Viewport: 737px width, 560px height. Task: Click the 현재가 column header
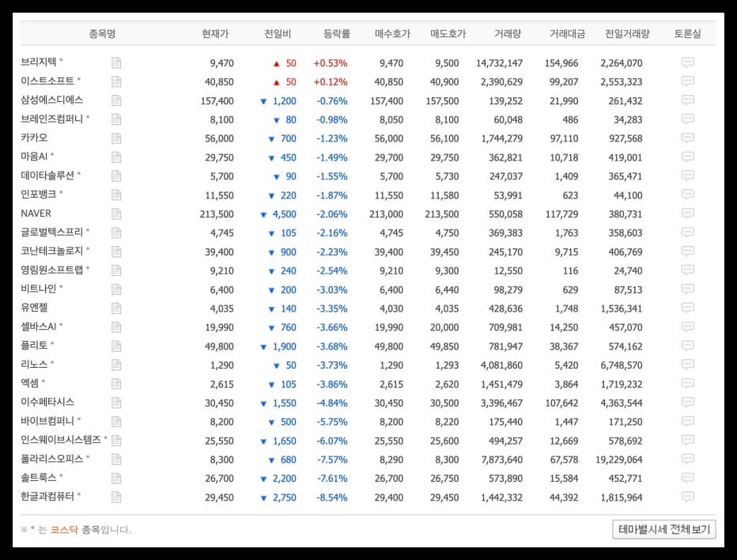click(215, 34)
